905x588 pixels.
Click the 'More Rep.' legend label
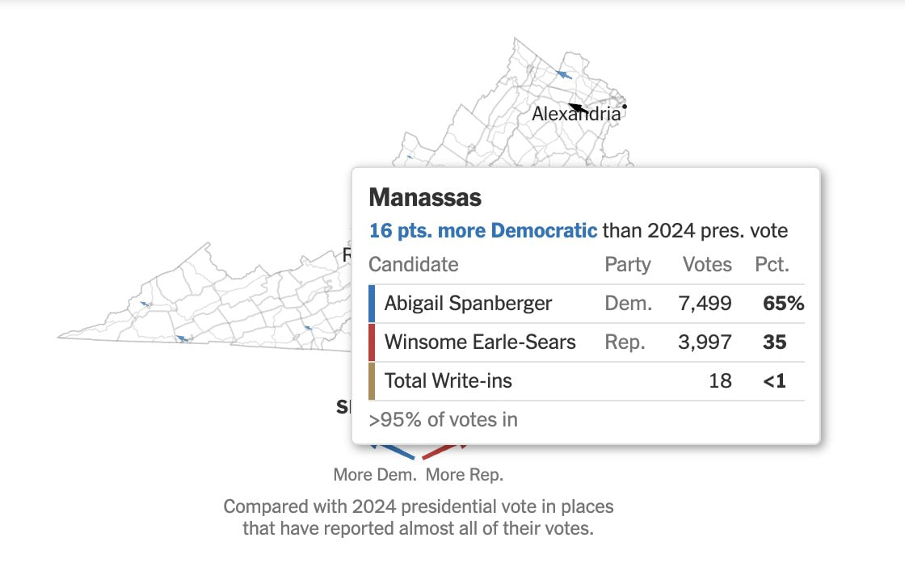coord(465,475)
